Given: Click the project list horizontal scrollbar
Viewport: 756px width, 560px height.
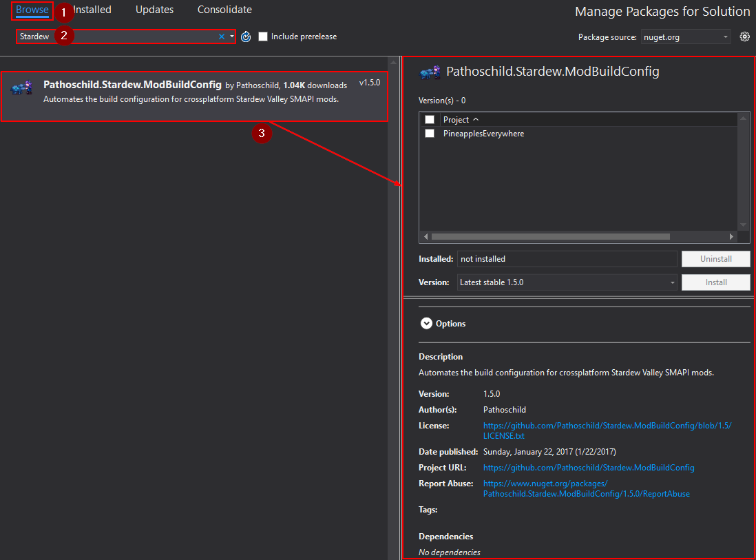Looking at the screenshot, I should click(x=551, y=236).
